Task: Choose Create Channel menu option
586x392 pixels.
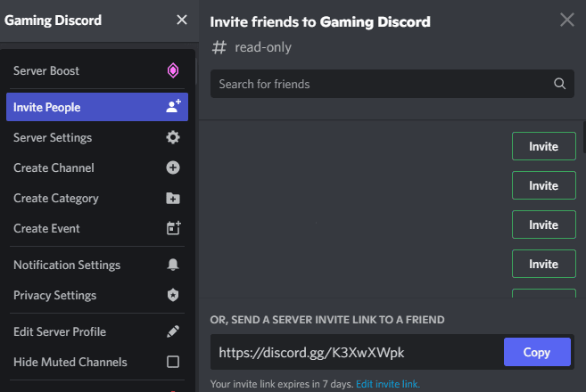Action: pos(97,167)
